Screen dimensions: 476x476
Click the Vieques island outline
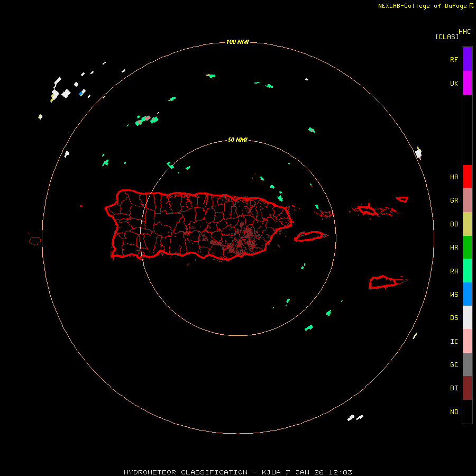pos(309,236)
